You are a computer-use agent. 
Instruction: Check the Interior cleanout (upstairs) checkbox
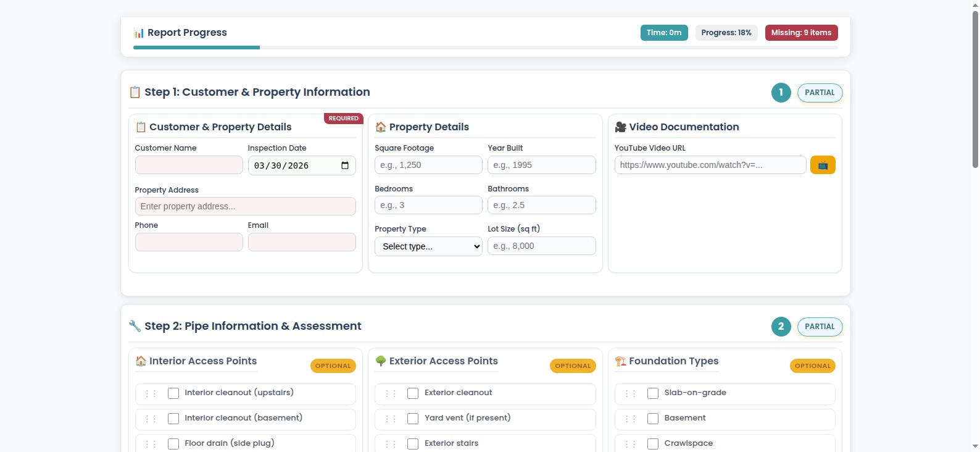tap(173, 393)
